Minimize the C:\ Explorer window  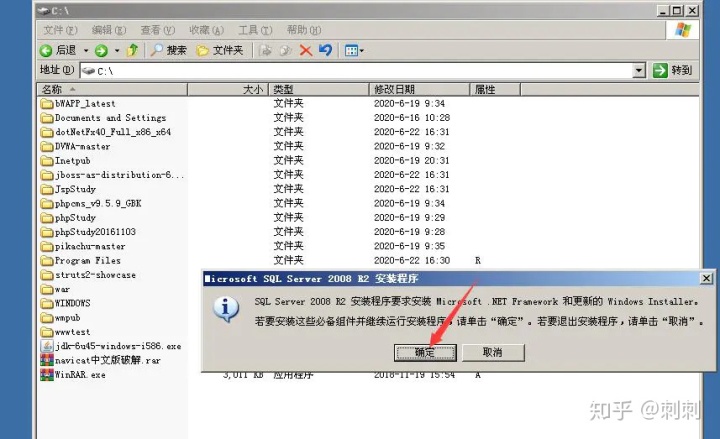point(663,10)
